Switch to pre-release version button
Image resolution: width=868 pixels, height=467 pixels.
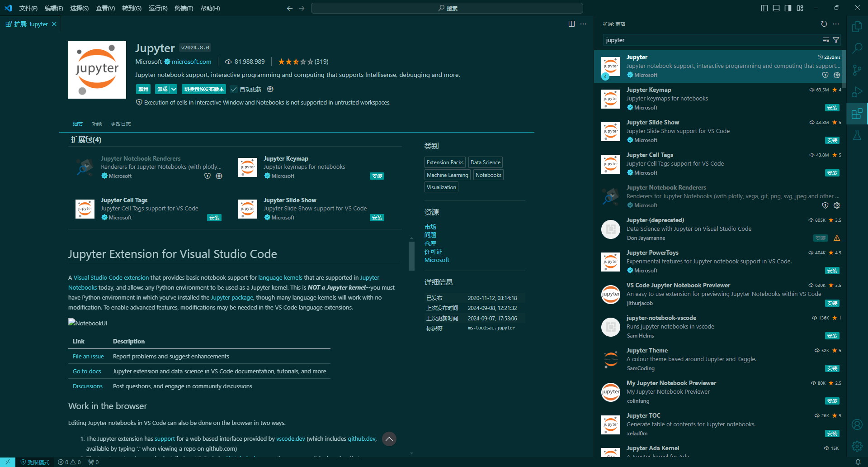click(x=204, y=89)
